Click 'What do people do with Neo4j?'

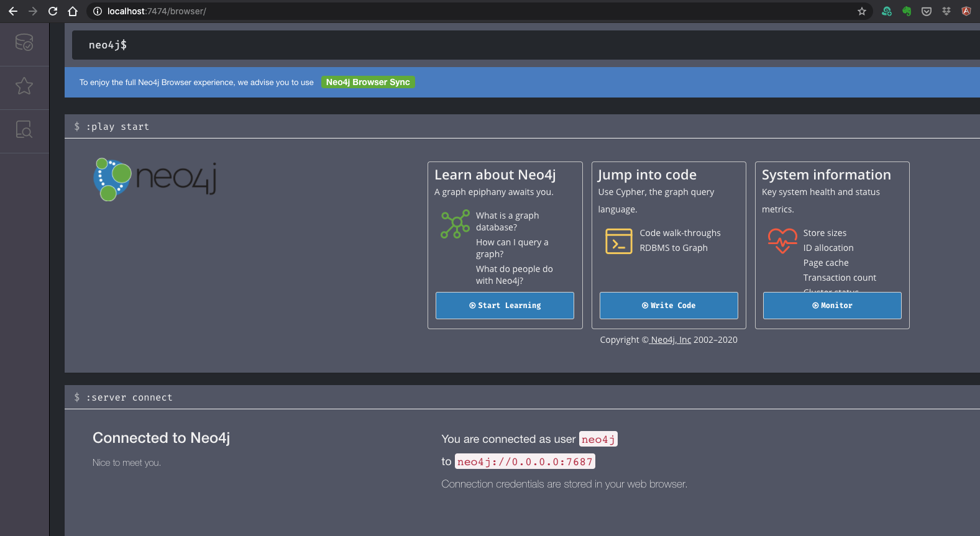514,275
